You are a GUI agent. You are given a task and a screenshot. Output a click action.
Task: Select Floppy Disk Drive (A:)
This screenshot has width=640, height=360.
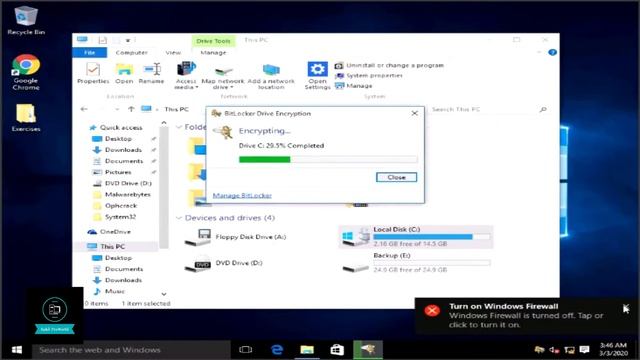(x=236, y=237)
